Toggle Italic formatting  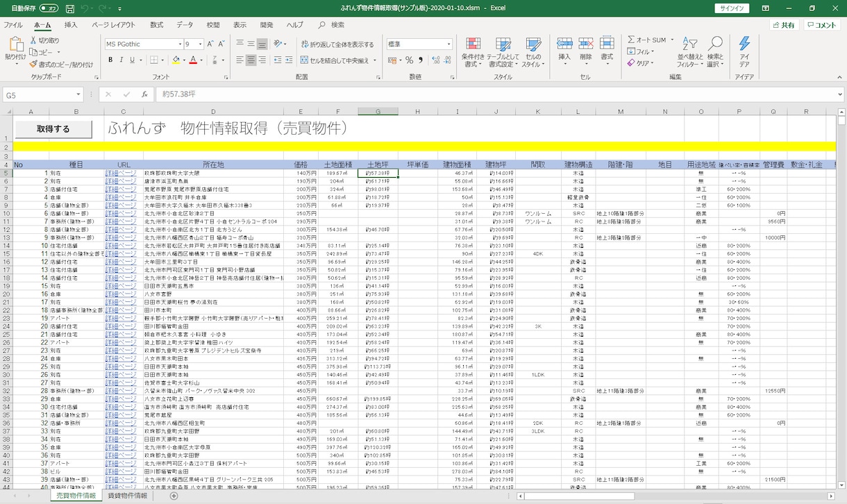(121, 60)
